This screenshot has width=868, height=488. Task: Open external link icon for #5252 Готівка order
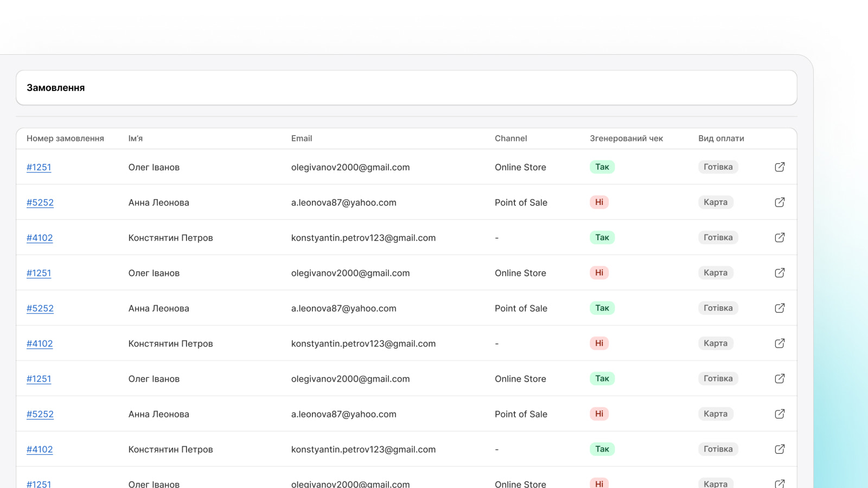[780, 308]
